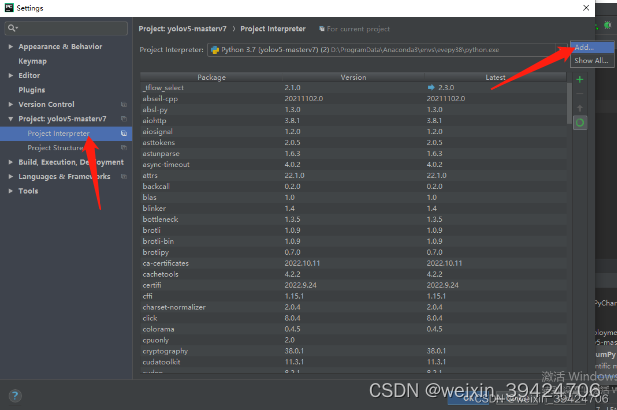Expand the Editor section
The image size is (617, 410).
point(11,75)
